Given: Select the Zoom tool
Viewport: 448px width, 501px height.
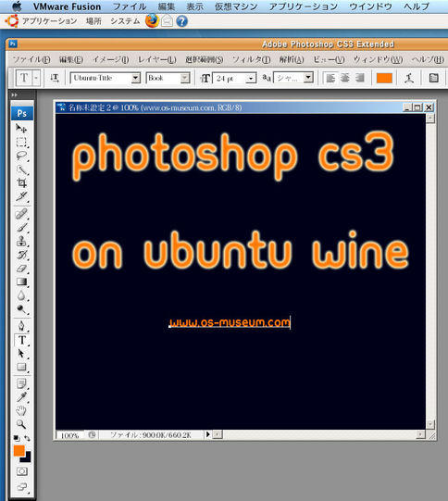Looking at the screenshot, I should (x=21, y=424).
